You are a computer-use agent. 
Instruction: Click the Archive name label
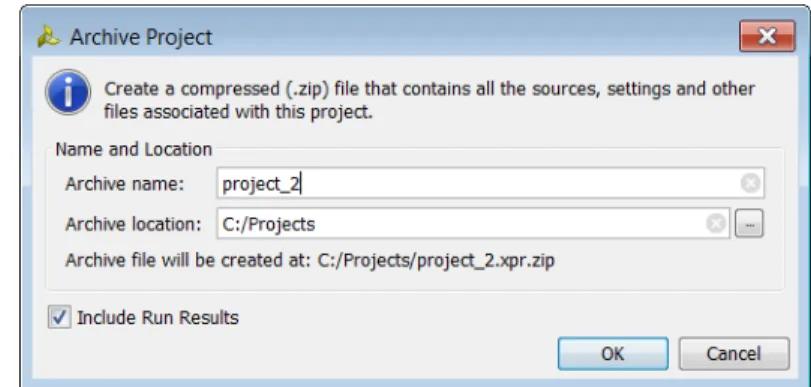coord(125,184)
